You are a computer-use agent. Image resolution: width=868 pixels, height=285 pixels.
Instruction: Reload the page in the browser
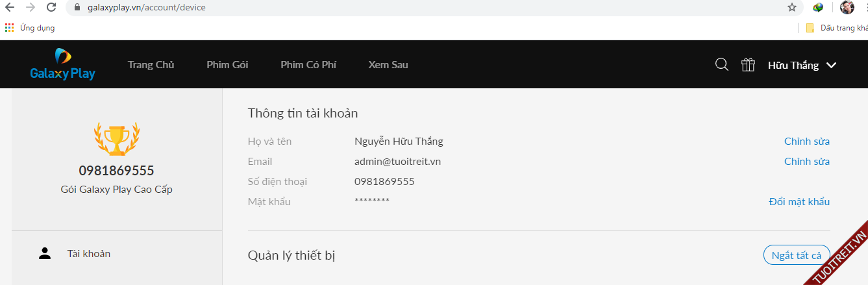(51, 8)
